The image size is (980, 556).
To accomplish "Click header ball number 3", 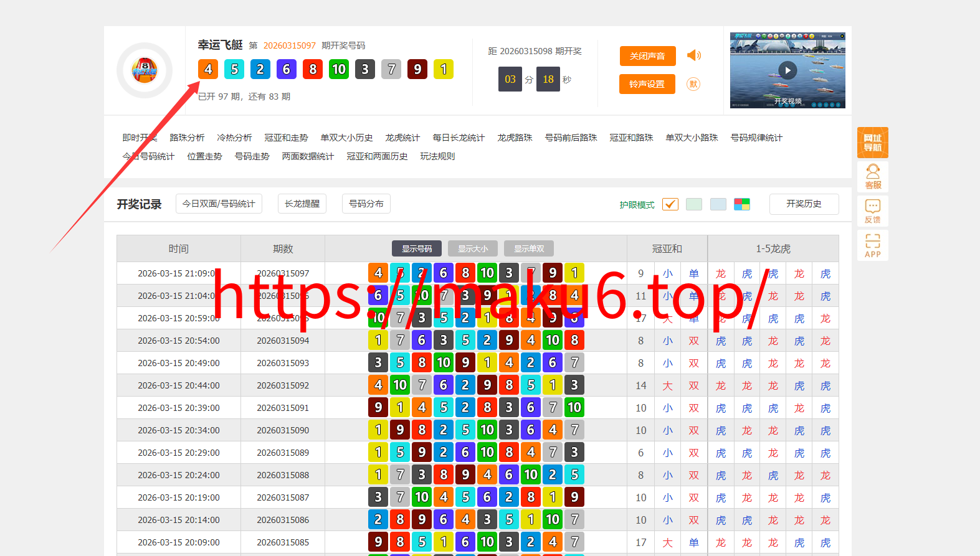I will [365, 69].
